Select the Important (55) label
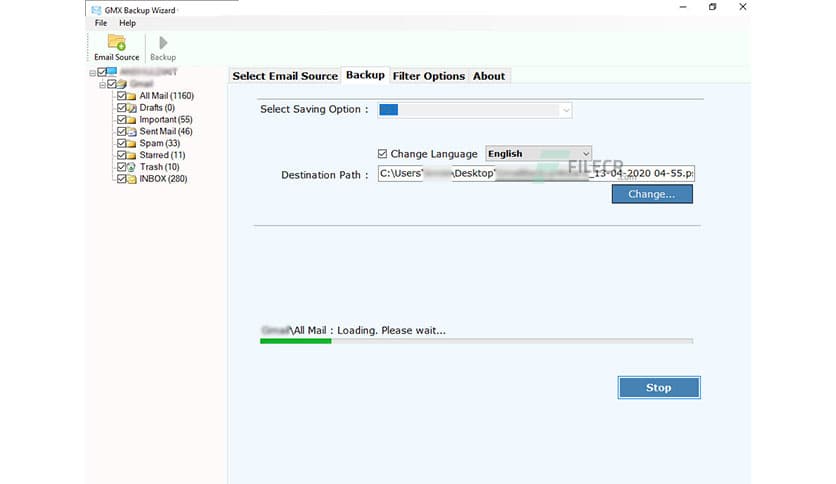The image size is (836, 484). [x=166, y=119]
